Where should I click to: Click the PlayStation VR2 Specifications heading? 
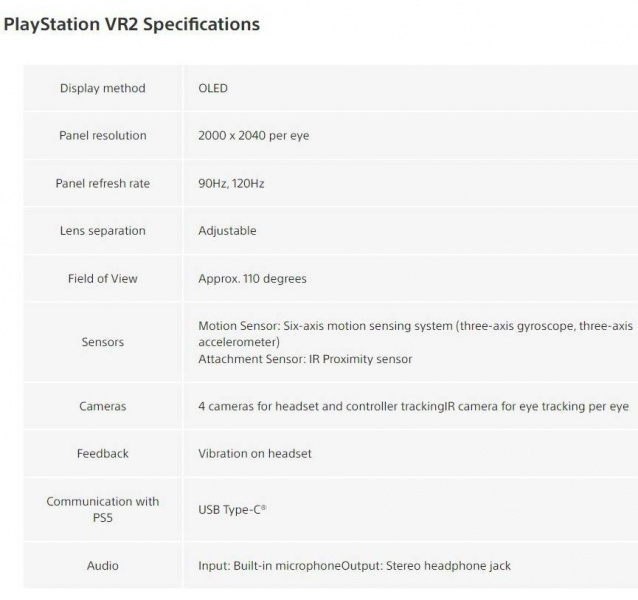point(131,24)
